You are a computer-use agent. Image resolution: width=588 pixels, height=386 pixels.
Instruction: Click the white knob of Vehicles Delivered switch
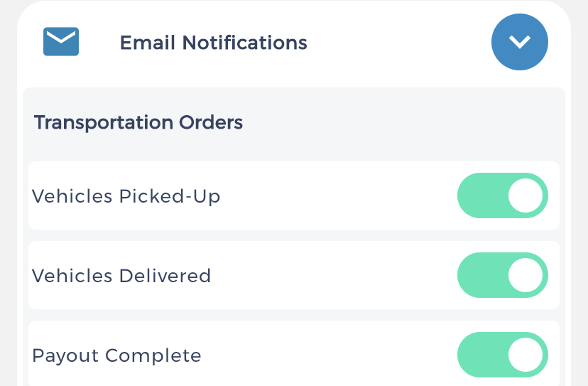[526, 275]
